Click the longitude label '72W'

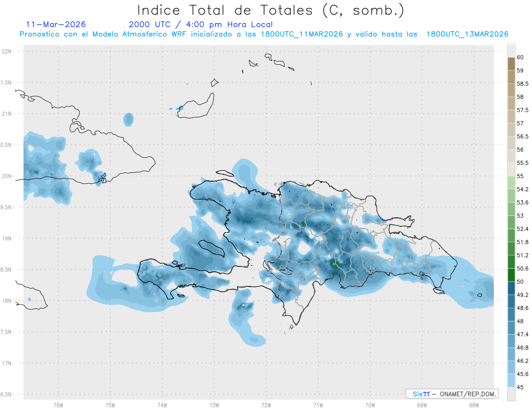(x=266, y=405)
